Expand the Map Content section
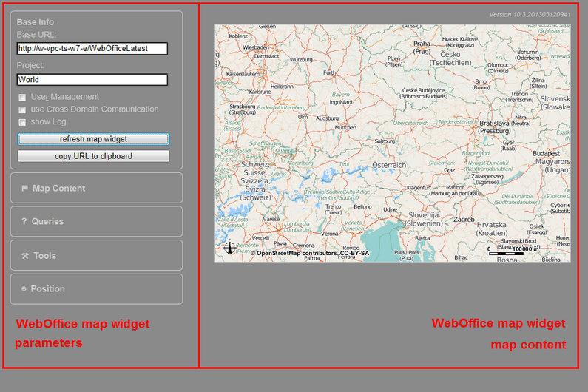 click(96, 188)
